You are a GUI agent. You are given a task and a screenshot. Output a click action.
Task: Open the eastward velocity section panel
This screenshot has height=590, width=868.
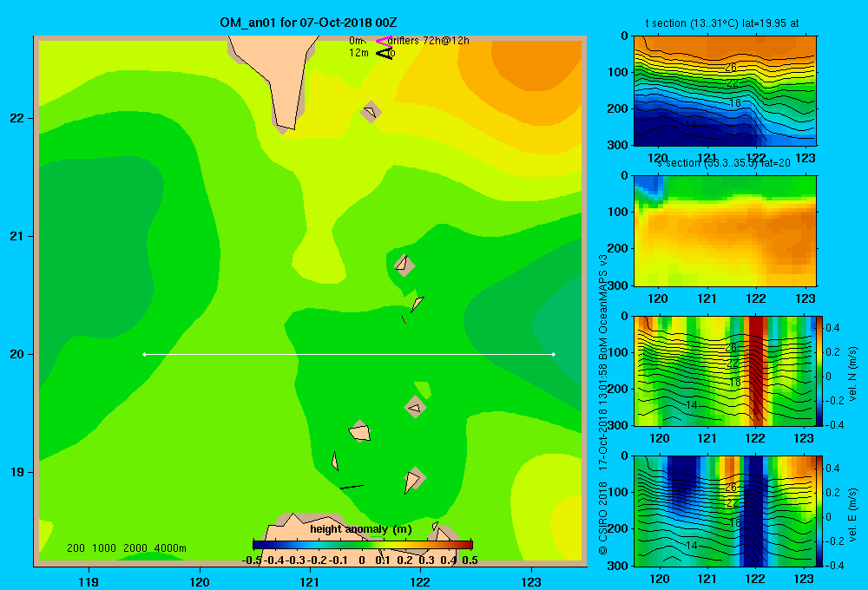[725, 511]
